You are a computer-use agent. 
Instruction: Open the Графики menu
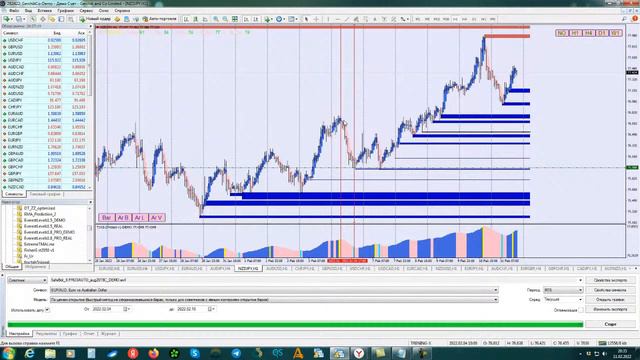click(65, 11)
